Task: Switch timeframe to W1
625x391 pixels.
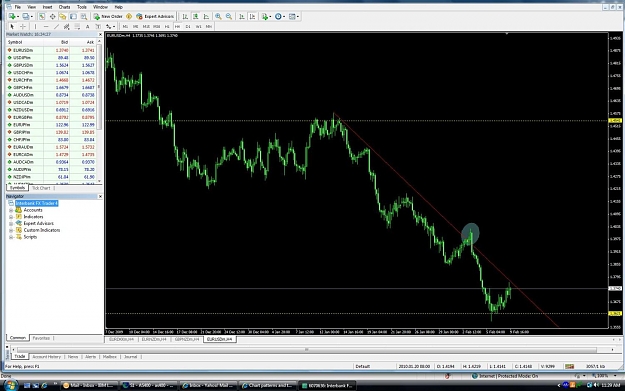Action: tap(199, 26)
